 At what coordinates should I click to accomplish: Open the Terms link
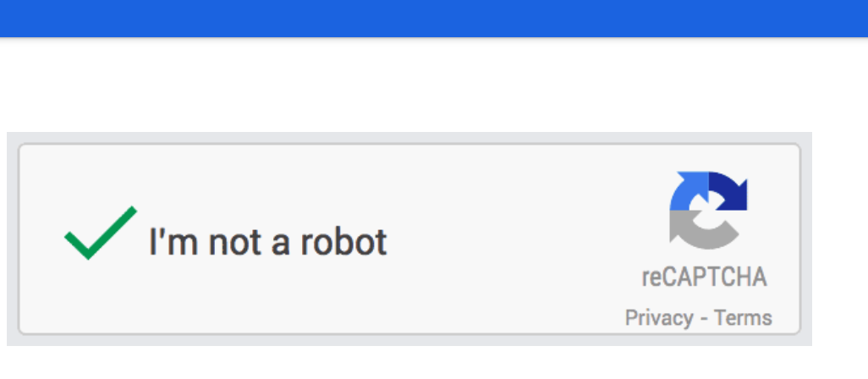point(743,318)
